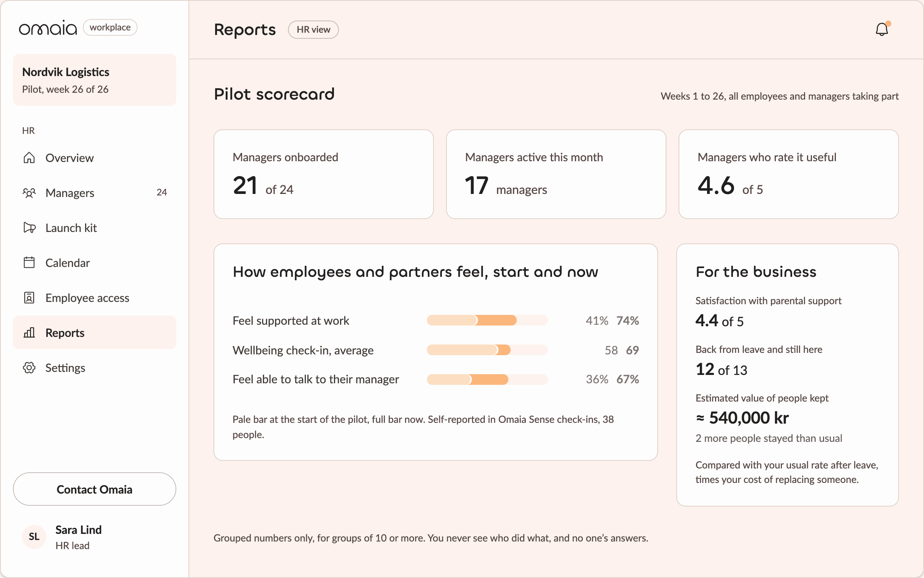Image resolution: width=924 pixels, height=578 pixels.
Task: Select the Reports navigation item
Action: point(94,333)
